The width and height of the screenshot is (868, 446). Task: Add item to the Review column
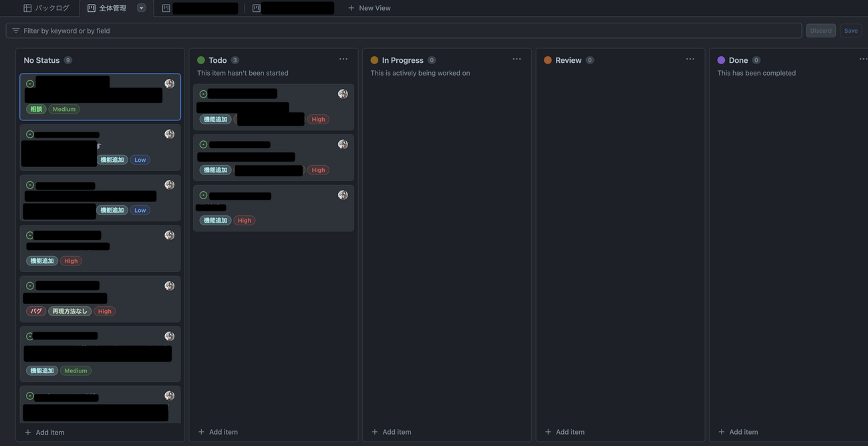click(x=565, y=432)
